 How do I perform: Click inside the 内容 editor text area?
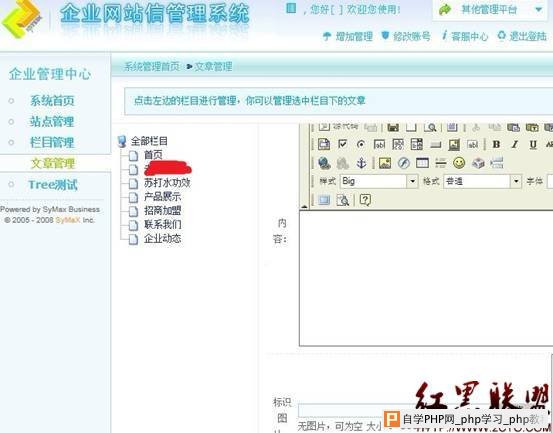pos(426,278)
